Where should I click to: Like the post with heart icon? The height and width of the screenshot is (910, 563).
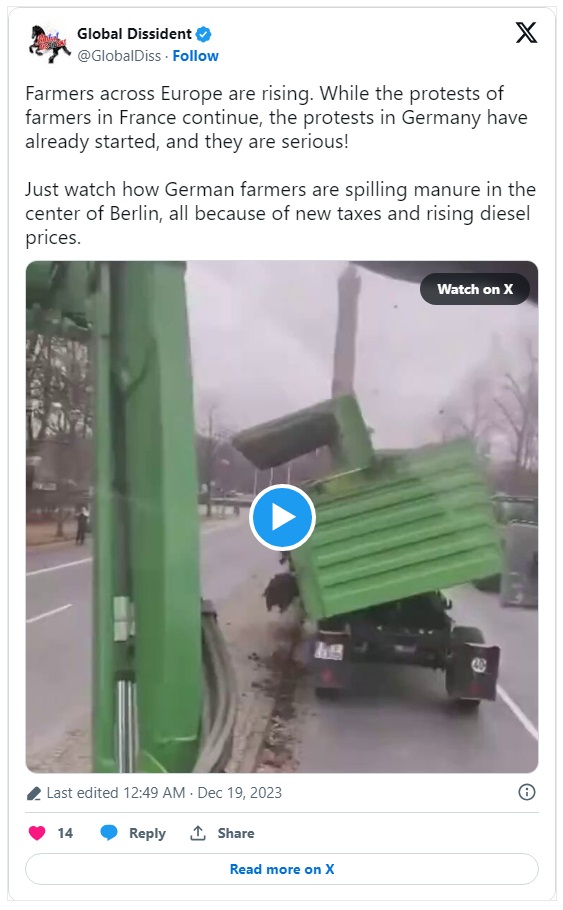click(x=37, y=833)
